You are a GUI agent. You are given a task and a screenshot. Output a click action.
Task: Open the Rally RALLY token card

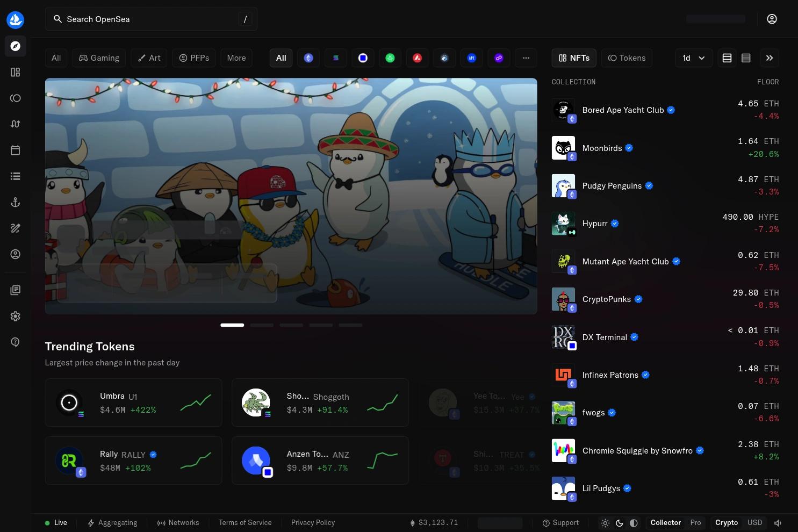[133, 461]
